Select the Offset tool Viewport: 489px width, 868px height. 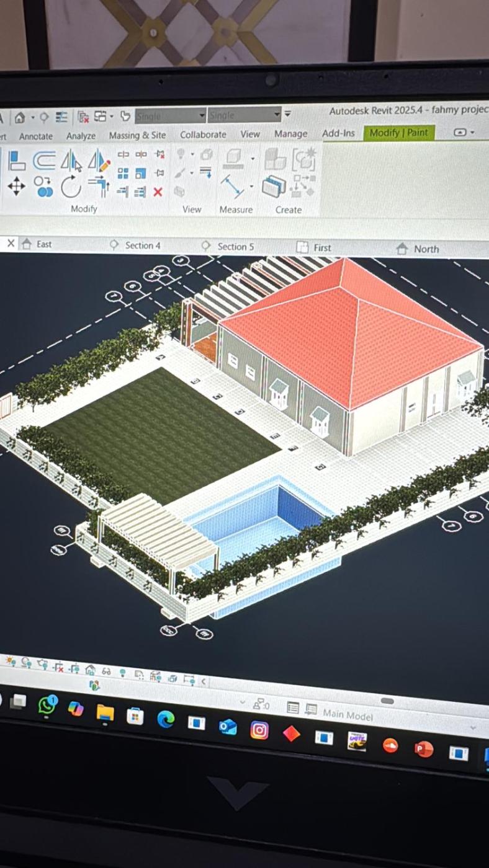tap(43, 161)
